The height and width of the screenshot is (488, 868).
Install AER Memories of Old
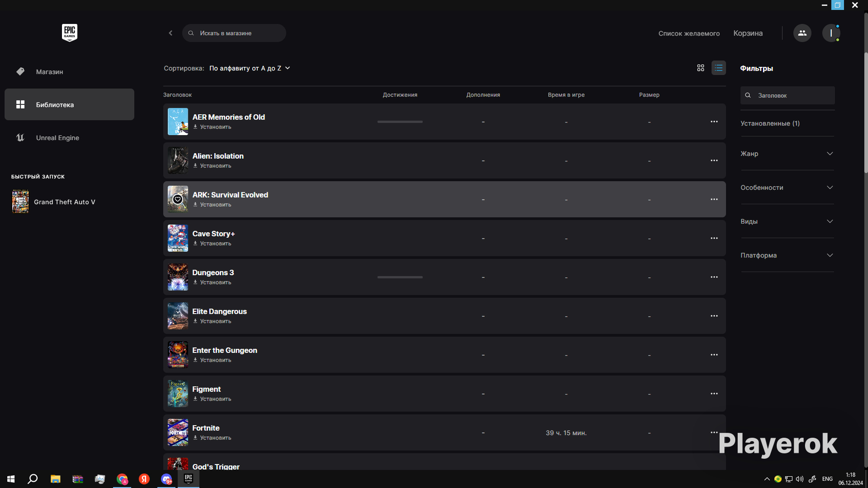[212, 127]
